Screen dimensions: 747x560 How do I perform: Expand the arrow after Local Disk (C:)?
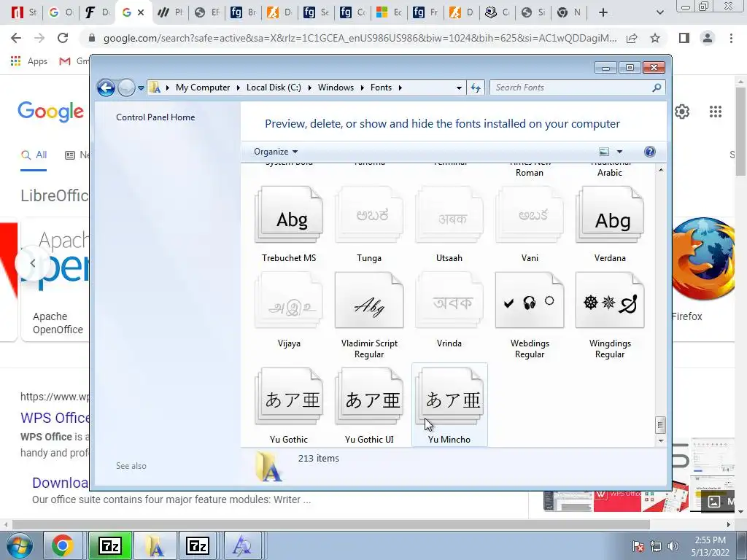309,87
